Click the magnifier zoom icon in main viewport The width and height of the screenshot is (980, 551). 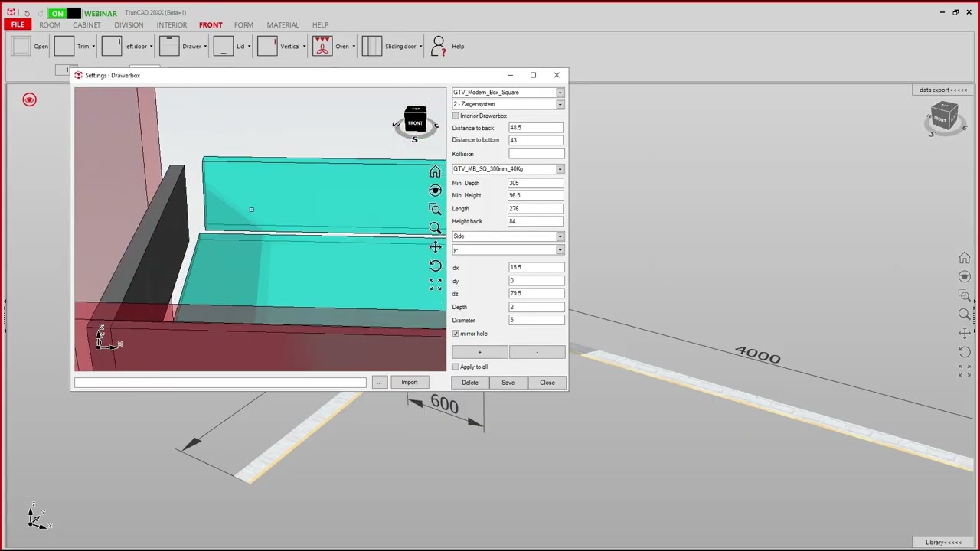tap(965, 314)
